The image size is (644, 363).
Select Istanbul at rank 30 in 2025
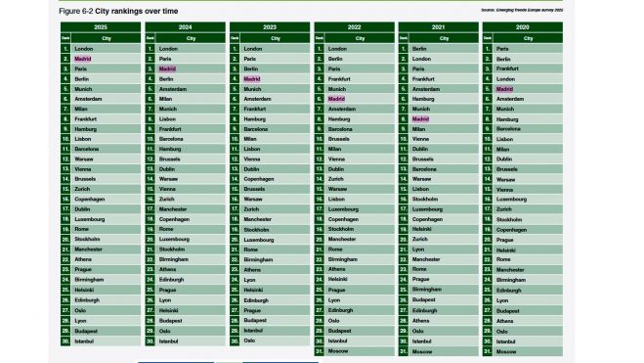(x=84, y=341)
